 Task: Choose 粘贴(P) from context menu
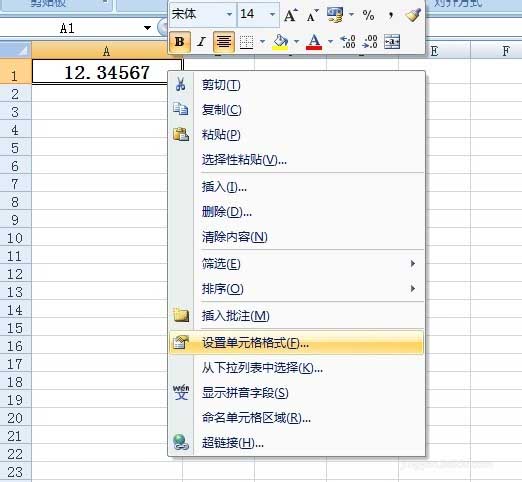click(297, 135)
